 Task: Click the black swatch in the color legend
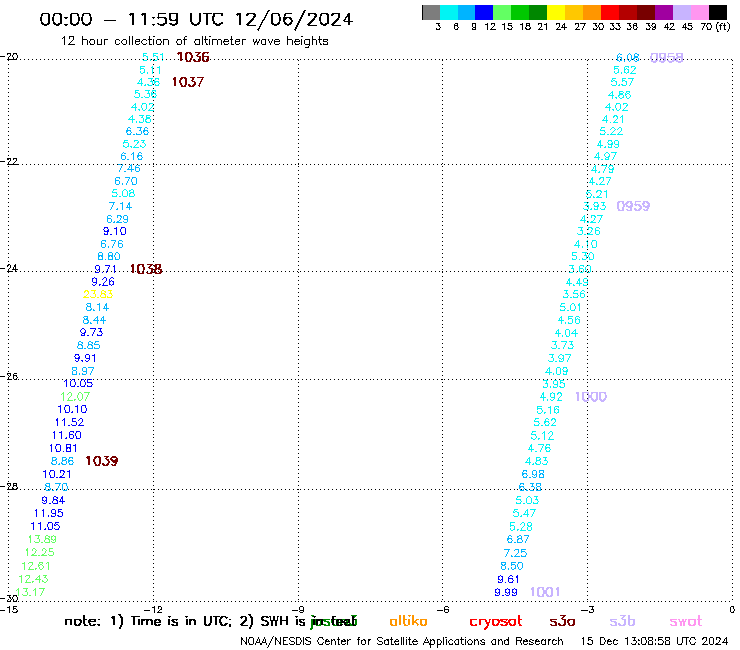[x=718, y=12]
